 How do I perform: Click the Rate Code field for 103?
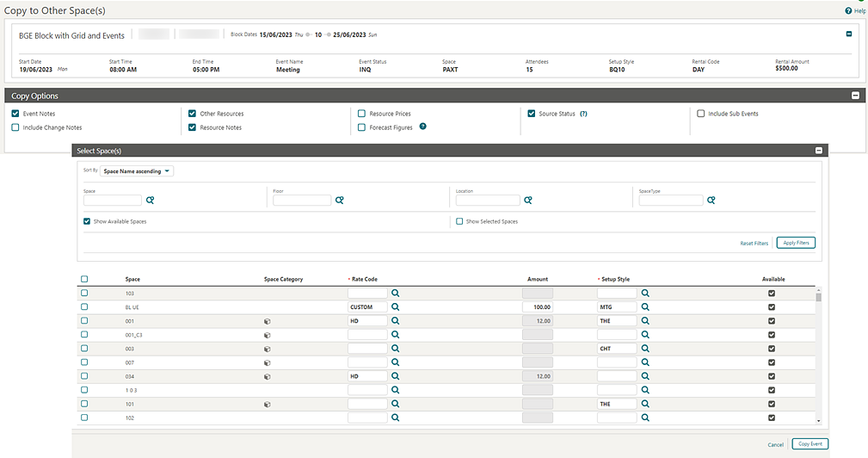[367, 294]
